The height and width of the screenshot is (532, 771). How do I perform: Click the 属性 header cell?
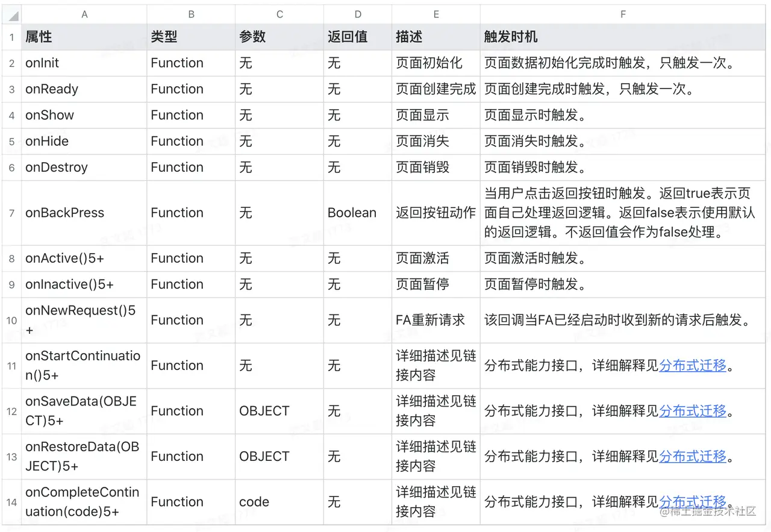84,37
